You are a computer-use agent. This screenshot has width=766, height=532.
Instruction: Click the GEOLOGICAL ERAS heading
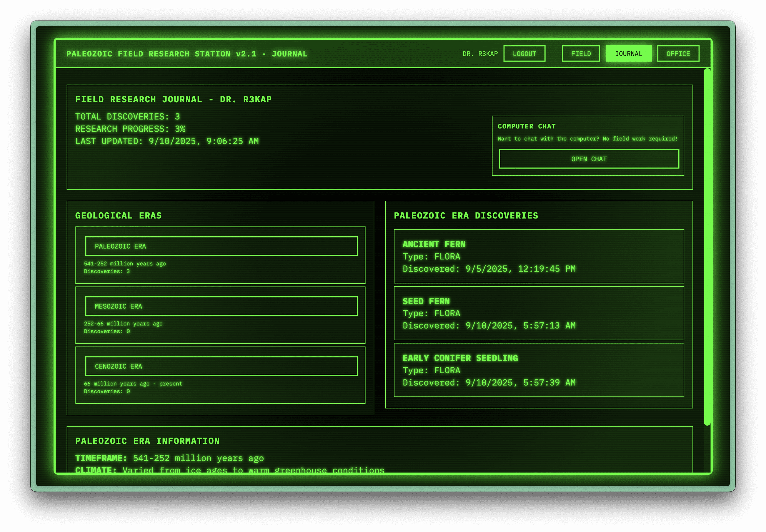pyautogui.click(x=119, y=216)
